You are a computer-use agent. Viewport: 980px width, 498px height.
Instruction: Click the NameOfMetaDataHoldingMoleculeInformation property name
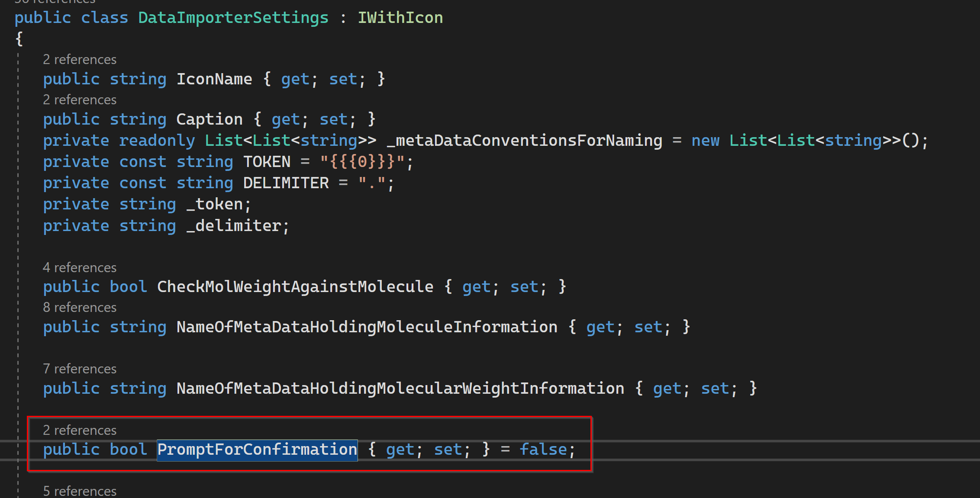[x=367, y=327]
